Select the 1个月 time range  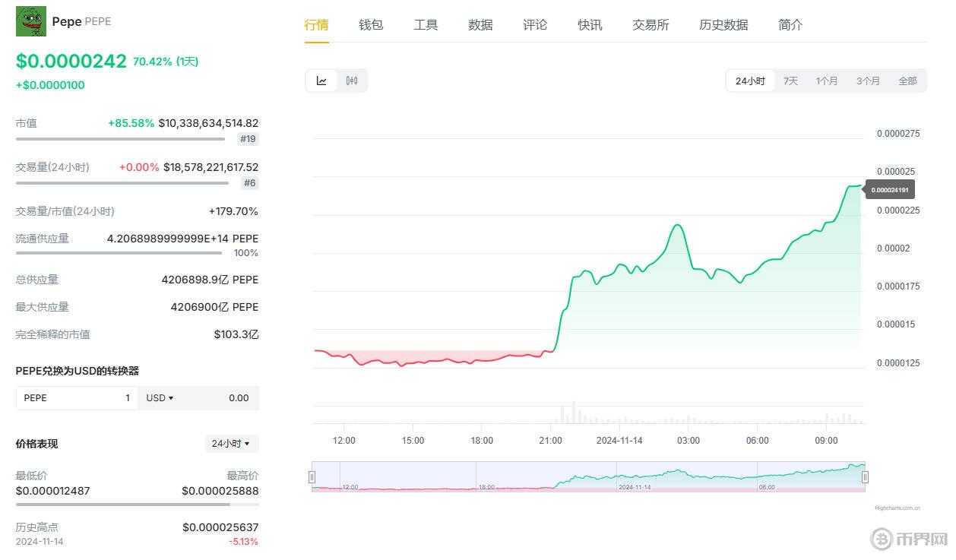(827, 81)
